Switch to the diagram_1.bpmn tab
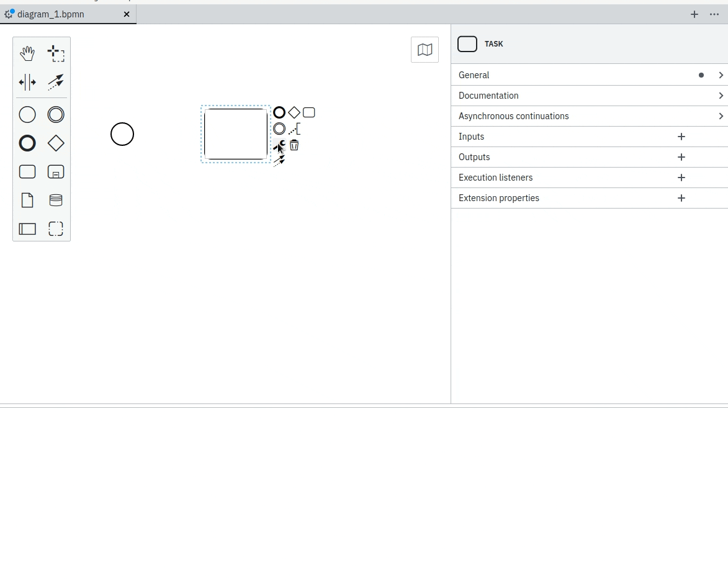 pyautogui.click(x=62, y=14)
